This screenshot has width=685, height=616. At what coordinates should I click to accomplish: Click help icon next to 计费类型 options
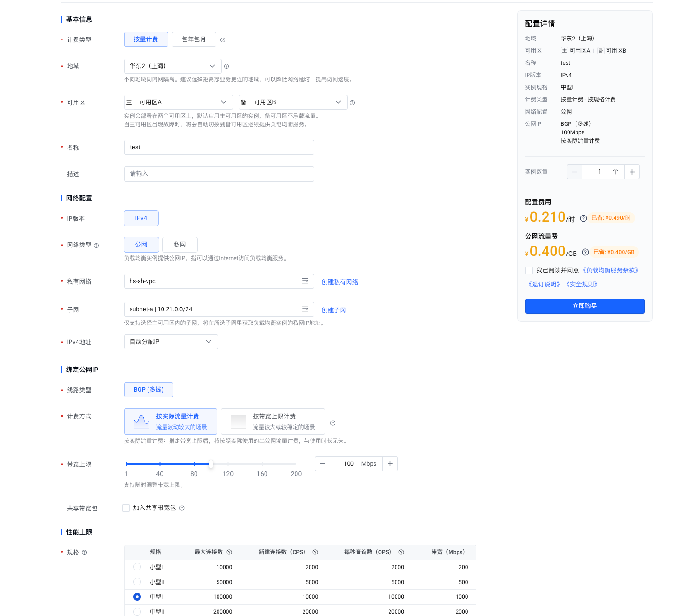223,40
